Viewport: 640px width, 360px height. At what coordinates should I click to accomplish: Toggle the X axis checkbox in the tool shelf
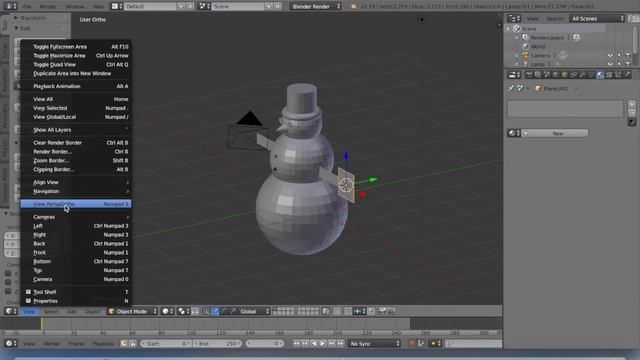pyautogui.click(x=8, y=273)
